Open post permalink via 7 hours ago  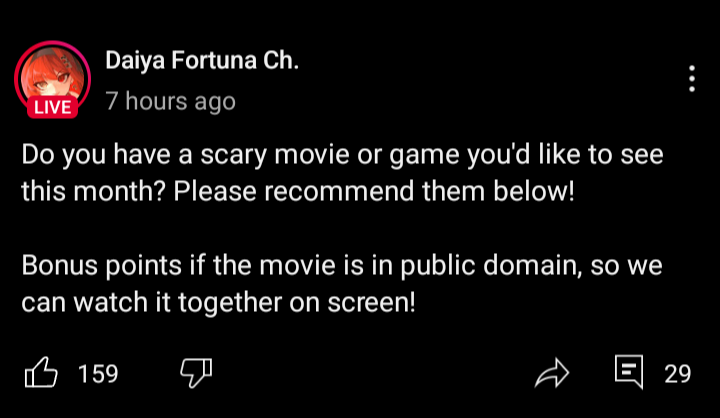coord(170,101)
